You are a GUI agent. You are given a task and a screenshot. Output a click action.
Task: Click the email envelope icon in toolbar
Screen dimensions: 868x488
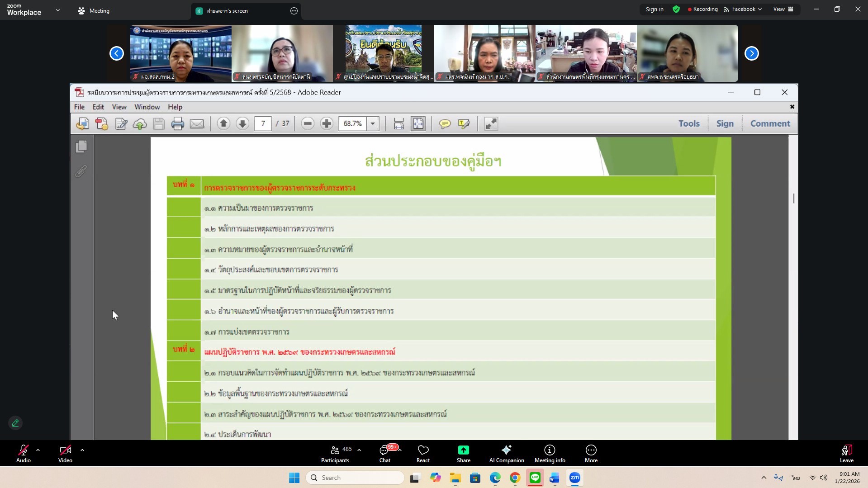[x=197, y=123]
